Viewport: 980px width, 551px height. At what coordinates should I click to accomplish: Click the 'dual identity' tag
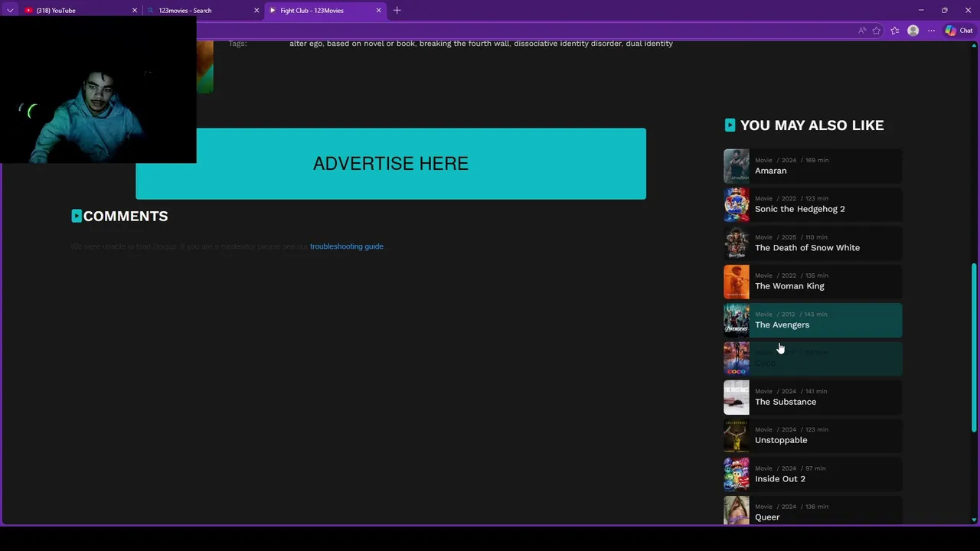pyautogui.click(x=649, y=44)
